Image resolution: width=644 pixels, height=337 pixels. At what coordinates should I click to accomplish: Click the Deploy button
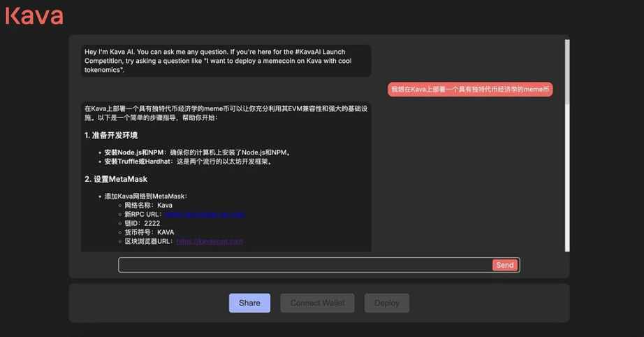[x=387, y=303]
